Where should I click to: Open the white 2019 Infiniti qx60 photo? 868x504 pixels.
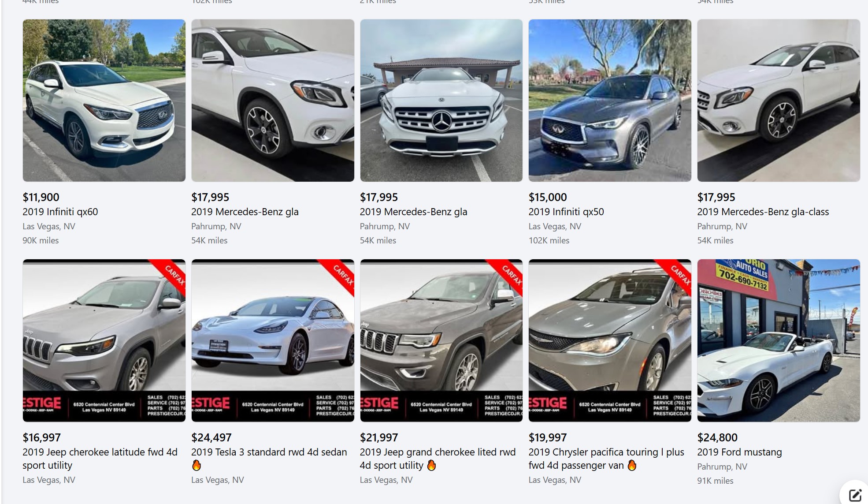pos(104,101)
